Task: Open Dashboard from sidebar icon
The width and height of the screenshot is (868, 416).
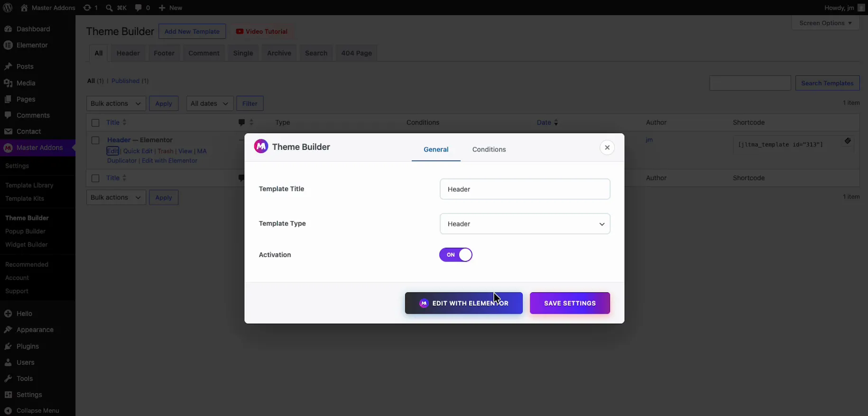Action: point(8,29)
